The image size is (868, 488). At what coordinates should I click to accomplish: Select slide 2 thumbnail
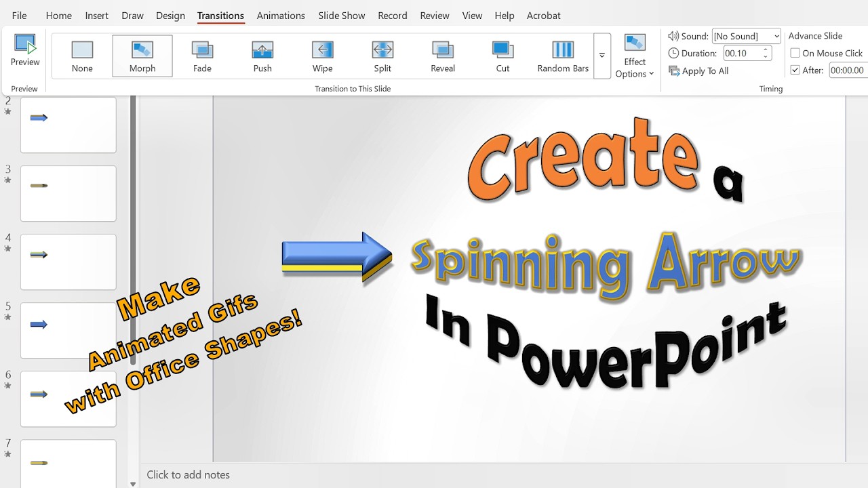pos(68,125)
